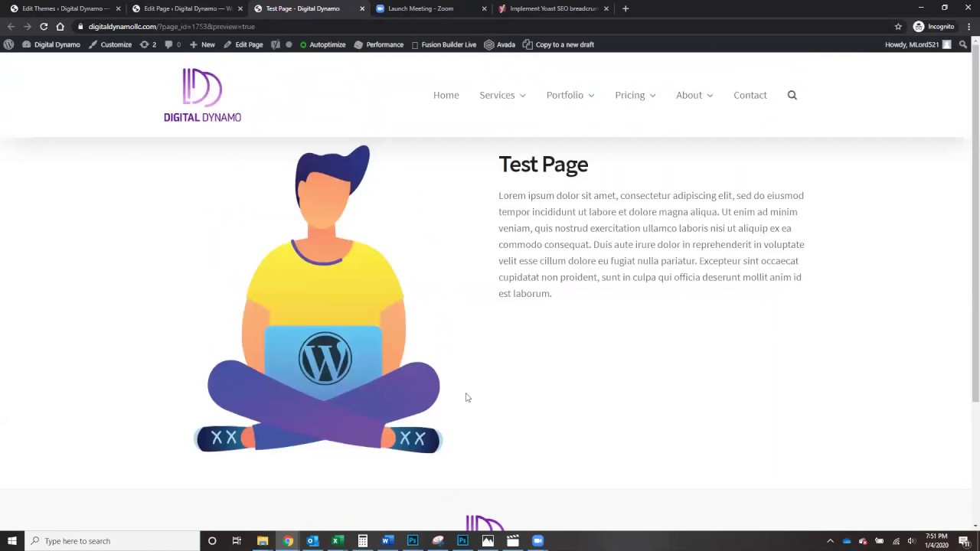Bookmark this page with the star icon

click(898, 27)
